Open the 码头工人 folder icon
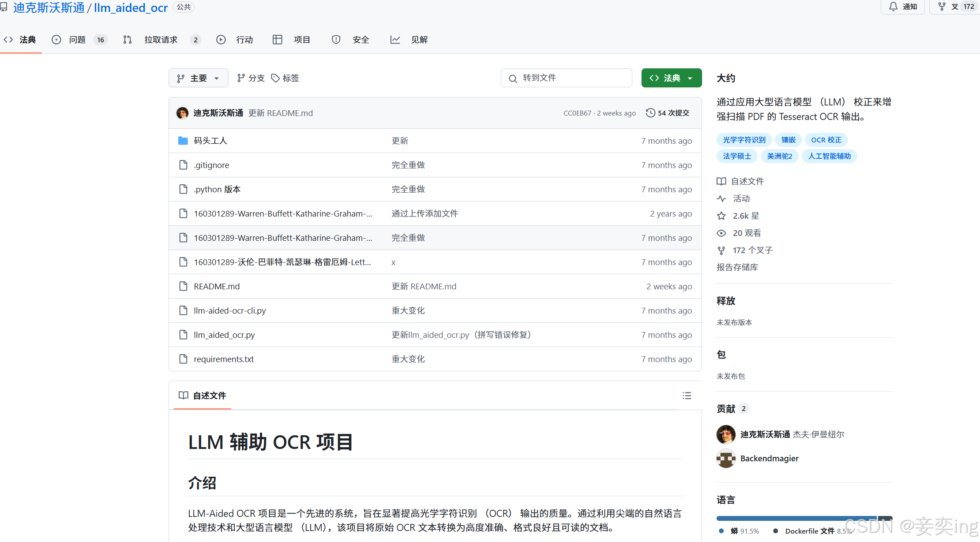 pos(183,140)
